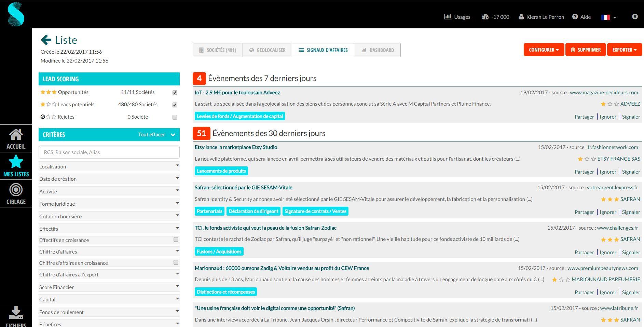
Task: Click the Usages chart icon
Action: pos(448,16)
